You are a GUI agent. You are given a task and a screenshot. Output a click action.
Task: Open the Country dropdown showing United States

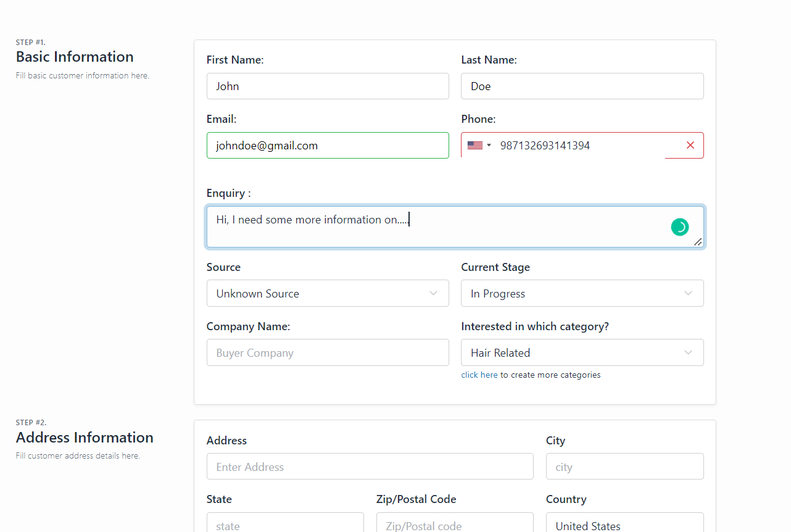624,525
